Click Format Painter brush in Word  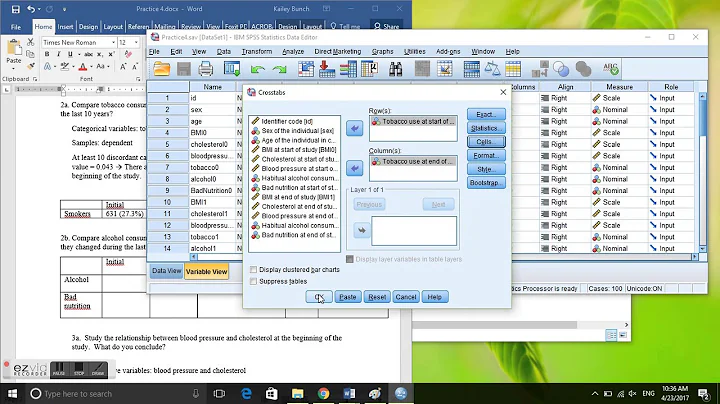pos(30,66)
